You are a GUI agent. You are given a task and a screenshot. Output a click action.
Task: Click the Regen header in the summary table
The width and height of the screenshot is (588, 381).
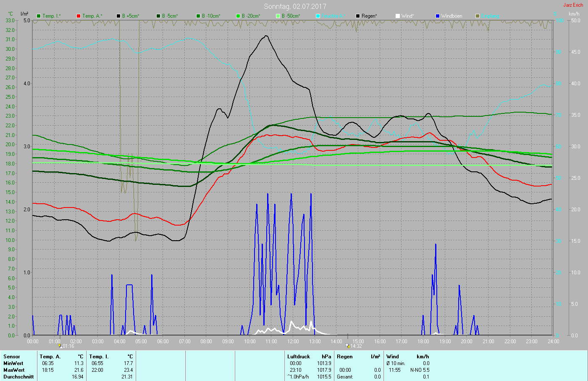pos(345,357)
